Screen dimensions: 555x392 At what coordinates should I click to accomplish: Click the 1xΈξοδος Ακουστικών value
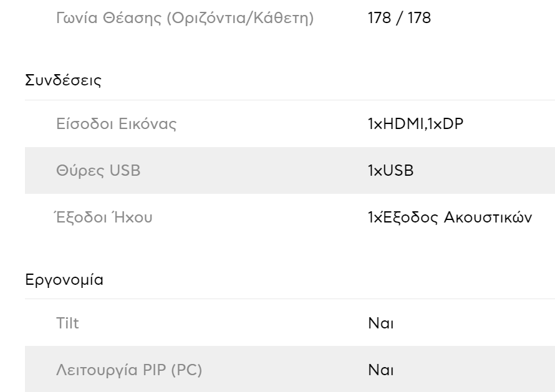450,218
